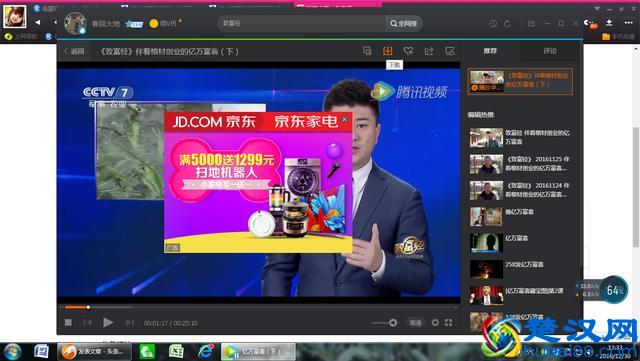Open the 发表文章 browser taskbar item
640x361 pixels.
(x=94, y=352)
